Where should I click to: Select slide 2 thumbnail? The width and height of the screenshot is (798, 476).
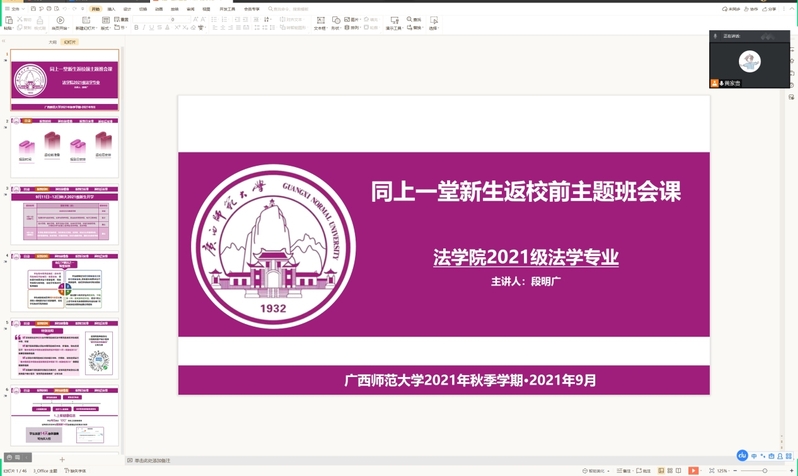(x=65, y=147)
